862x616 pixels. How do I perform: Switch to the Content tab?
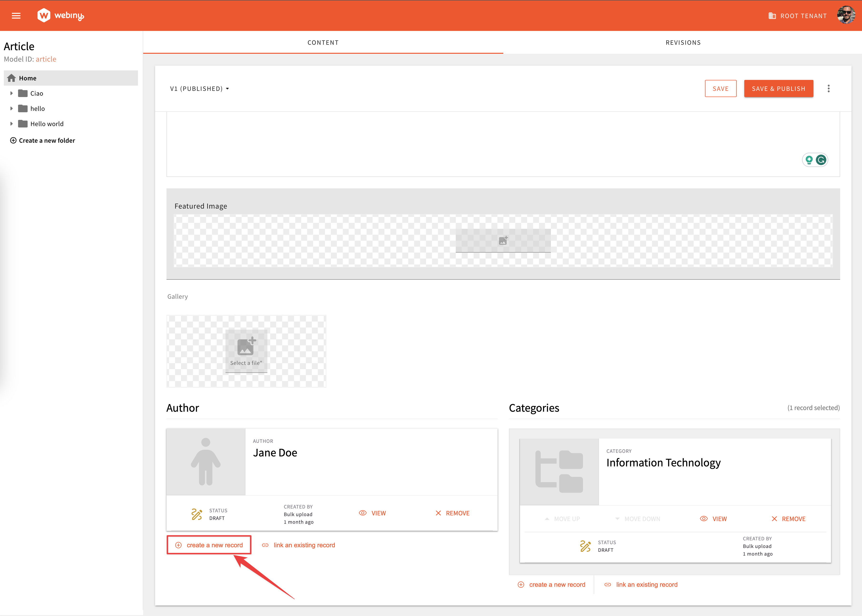(323, 43)
